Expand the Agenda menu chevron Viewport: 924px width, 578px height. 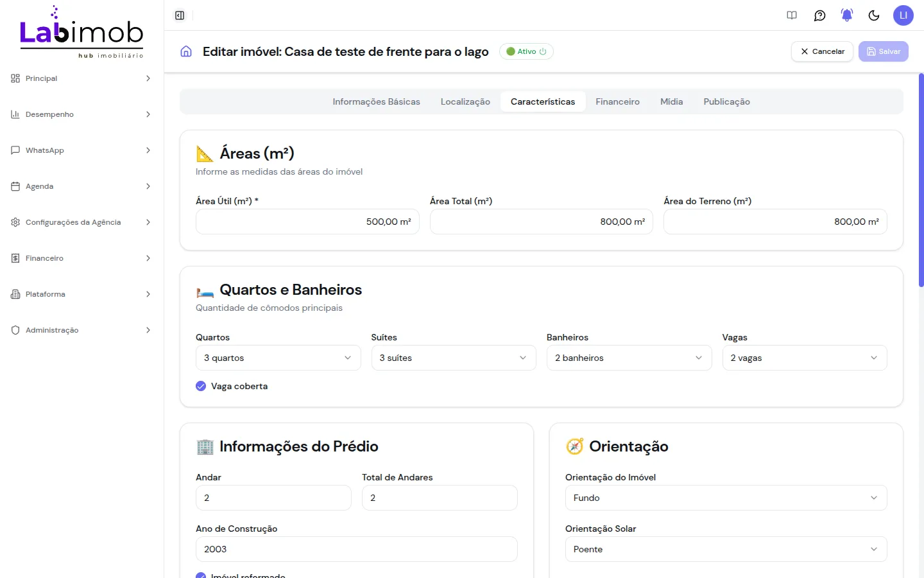coord(148,186)
